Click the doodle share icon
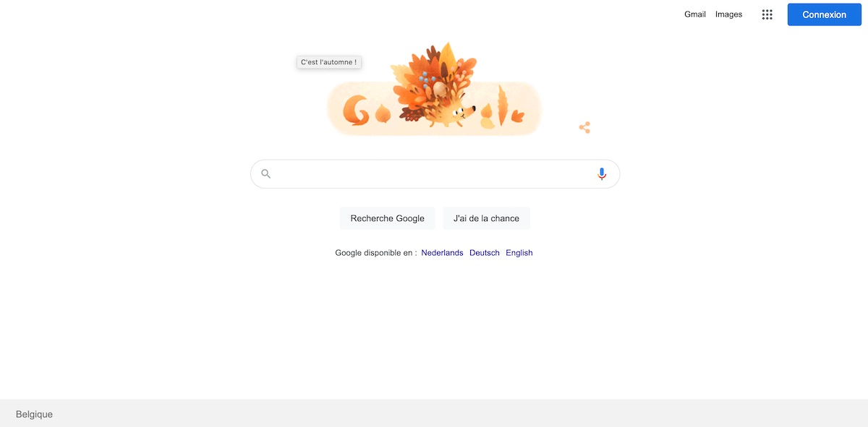 tap(584, 128)
